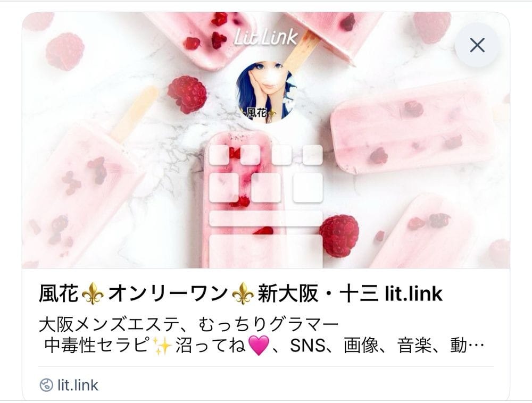The height and width of the screenshot is (403, 532).
Task: Click the large rectangle placeholder at bottom
Action: [265, 251]
